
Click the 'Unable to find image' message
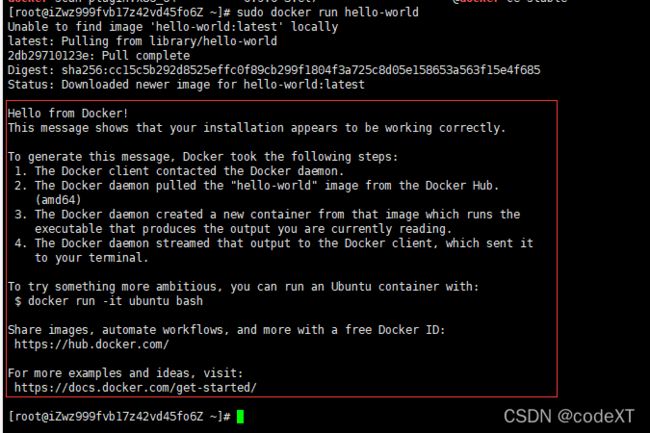tap(173, 27)
